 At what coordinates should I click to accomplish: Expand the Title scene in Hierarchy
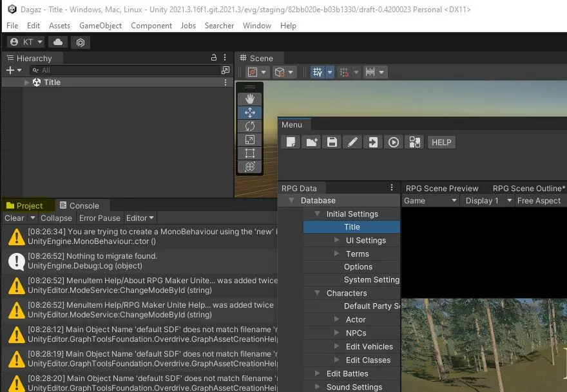pyautogui.click(x=27, y=82)
